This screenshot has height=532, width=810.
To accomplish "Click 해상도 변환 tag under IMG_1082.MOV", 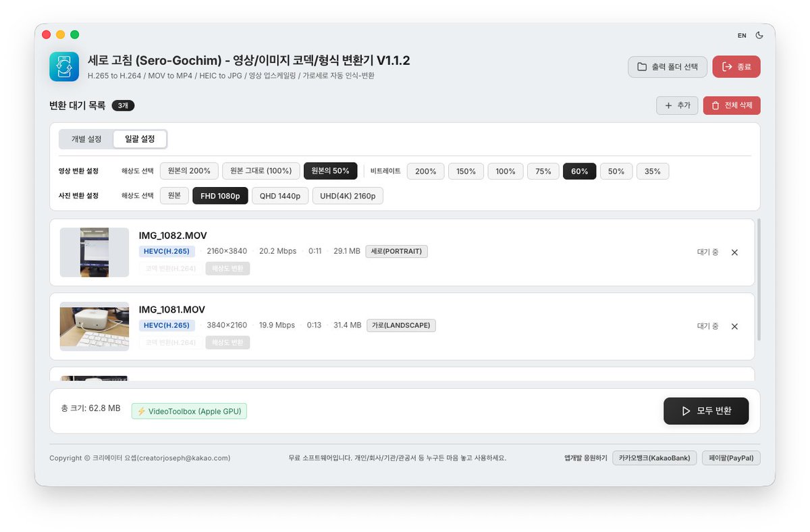I will point(227,268).
